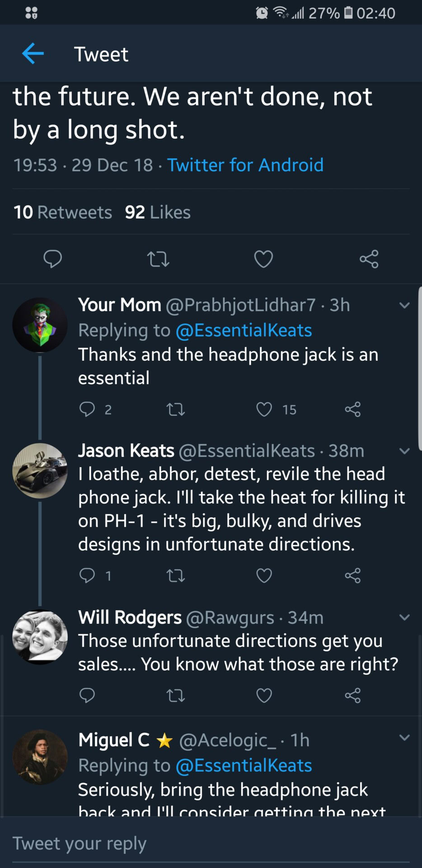
Task: Tap the back arrow in the Tweet header
Action: tap(33, 54)
